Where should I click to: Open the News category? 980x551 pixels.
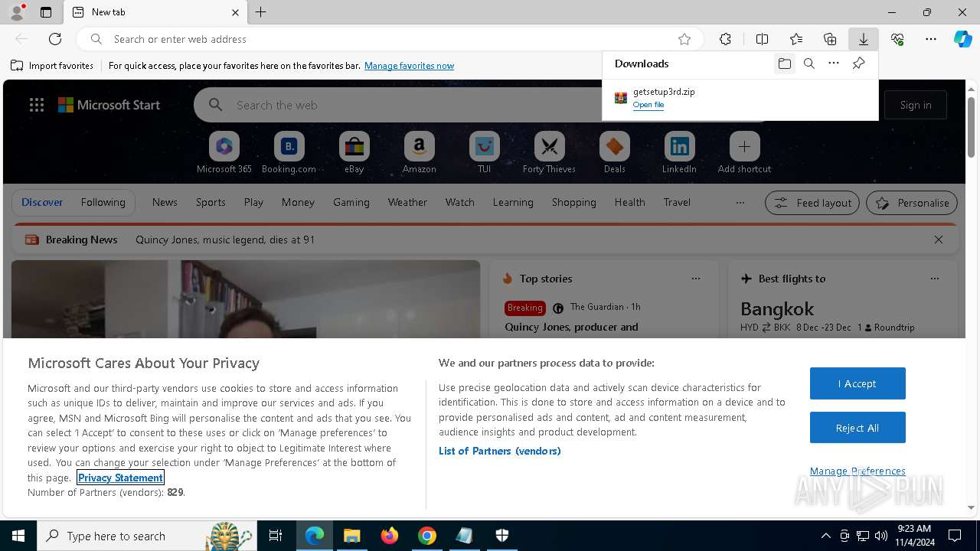pos(165,202)
